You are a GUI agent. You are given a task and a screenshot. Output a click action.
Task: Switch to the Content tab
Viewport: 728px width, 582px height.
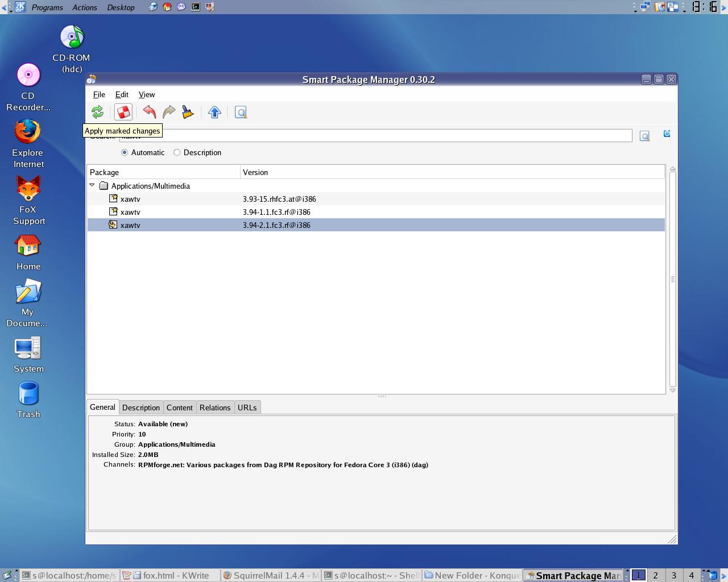(x=180, y=408)
